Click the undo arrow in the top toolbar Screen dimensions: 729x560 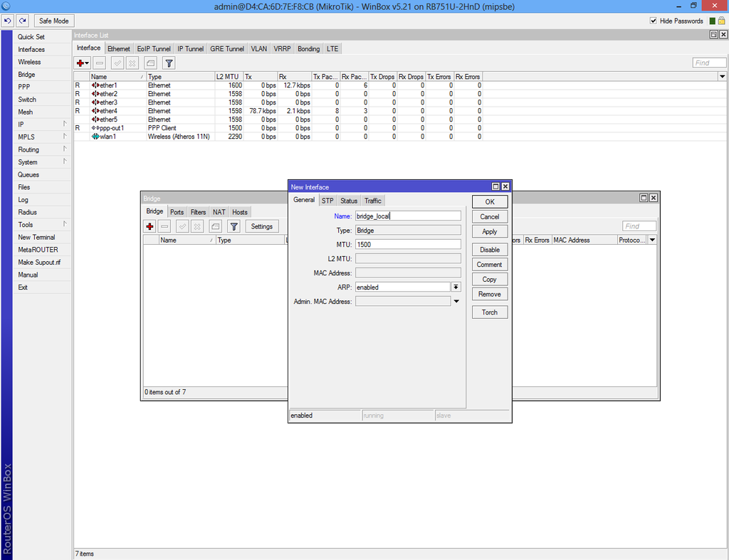[8, 21]
